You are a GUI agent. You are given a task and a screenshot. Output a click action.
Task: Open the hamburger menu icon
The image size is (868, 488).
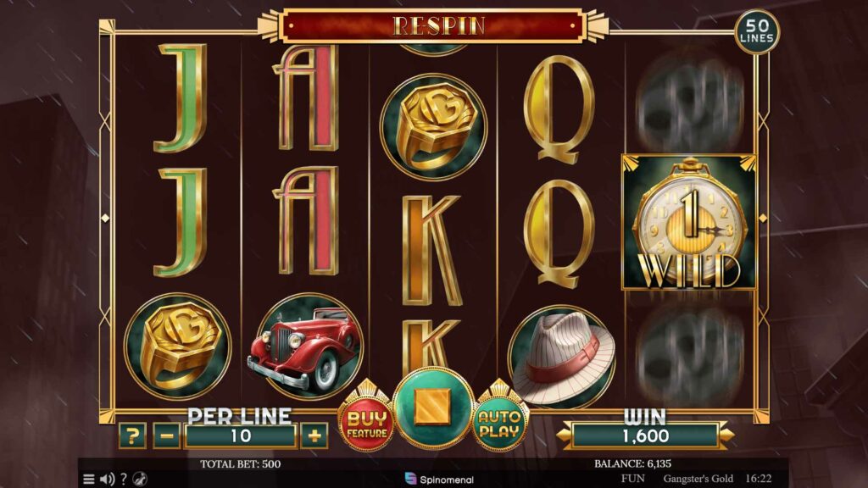tap(88, 480)
